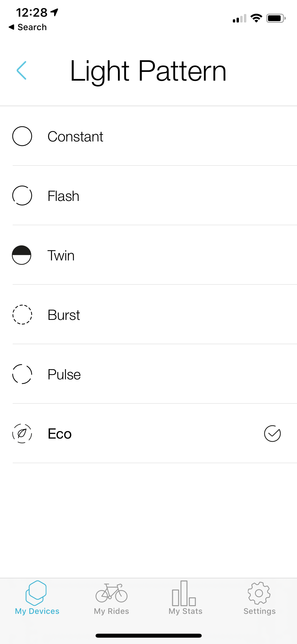297x644 pixels.
Task: Return to Search in status bar
Action: point(28,27)
